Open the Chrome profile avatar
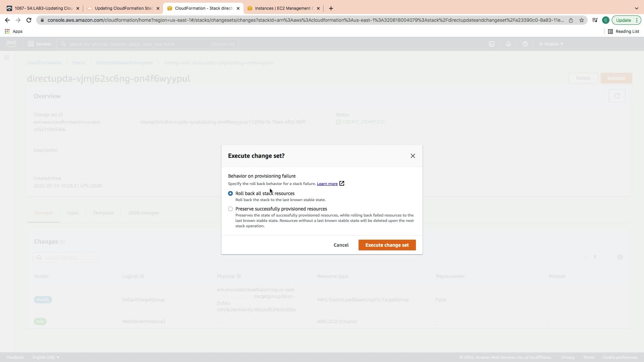644x362 pixels. pyautogui.click(x=605, y=20)
